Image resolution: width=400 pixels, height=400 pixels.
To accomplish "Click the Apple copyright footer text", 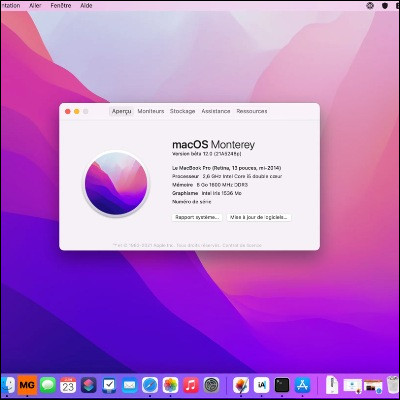I will click(187, 245).
